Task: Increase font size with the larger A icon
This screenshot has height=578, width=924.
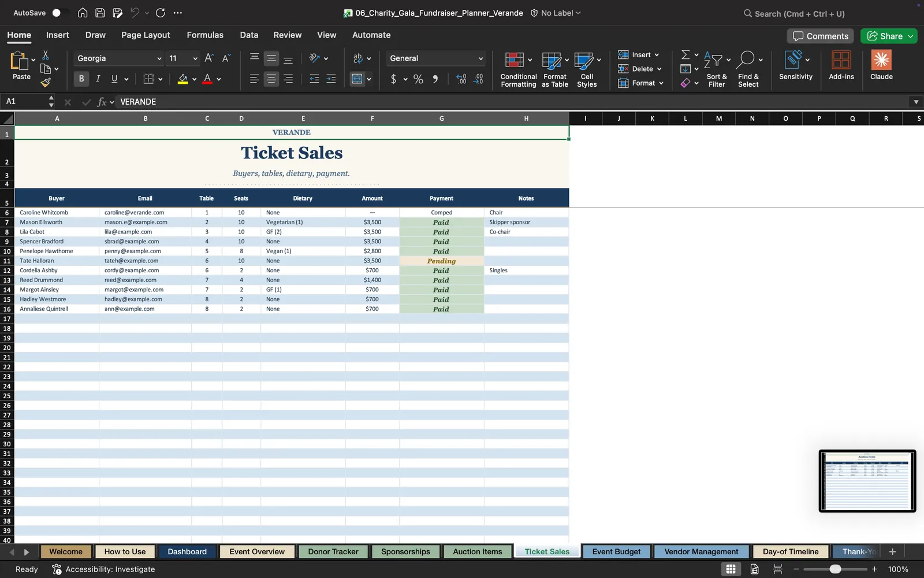Action: click(x=209, y=58)
